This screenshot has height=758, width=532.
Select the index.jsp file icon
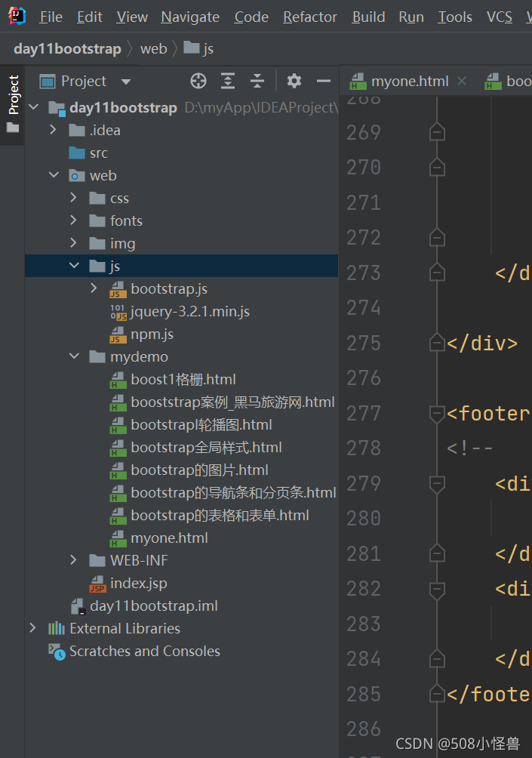pos(97,584)
